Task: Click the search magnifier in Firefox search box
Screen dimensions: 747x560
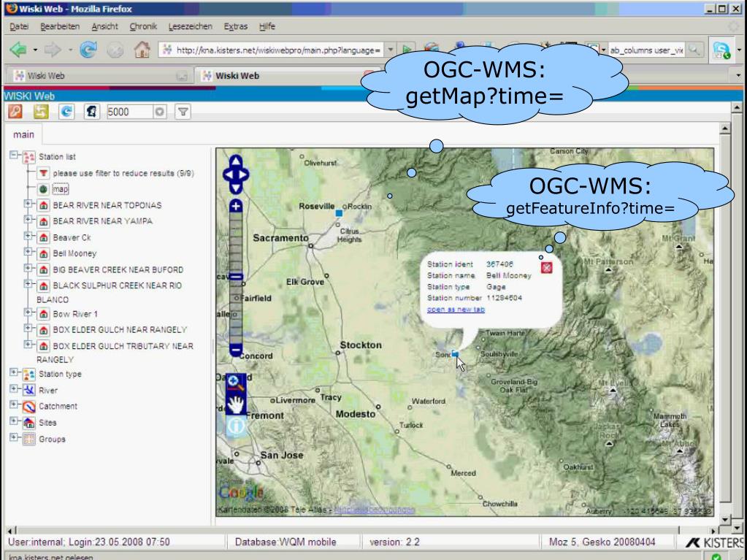Action: point(694,50)
